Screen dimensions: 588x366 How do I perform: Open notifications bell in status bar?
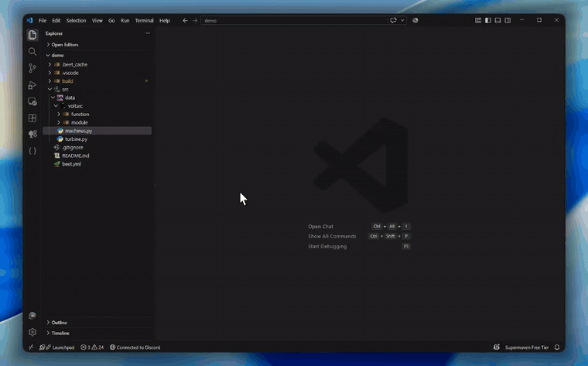tap(557, 347)
